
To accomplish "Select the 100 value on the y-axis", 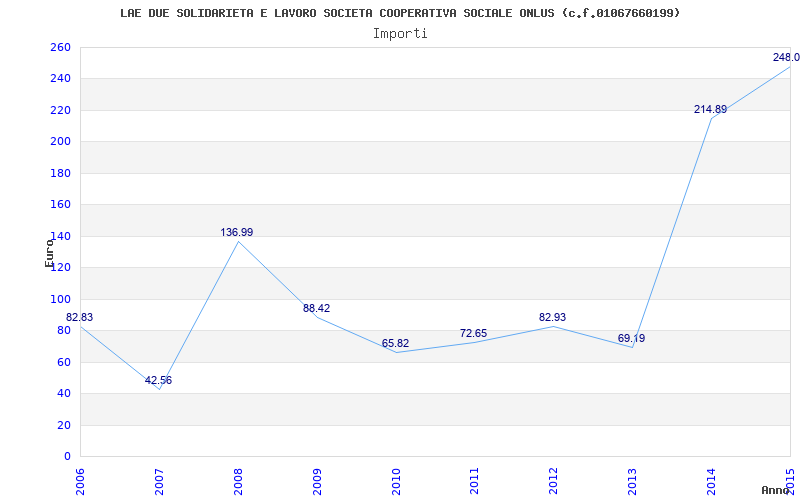I will [60, 299].
